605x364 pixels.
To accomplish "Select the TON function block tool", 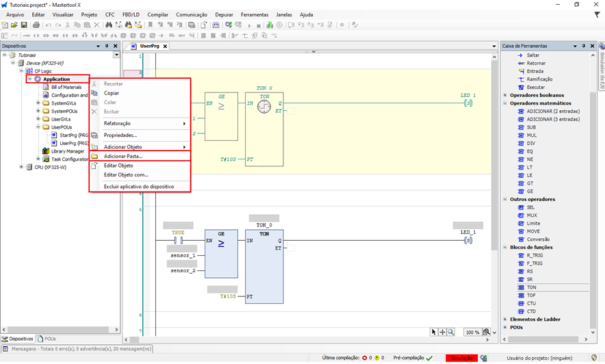I will point(531,287).
